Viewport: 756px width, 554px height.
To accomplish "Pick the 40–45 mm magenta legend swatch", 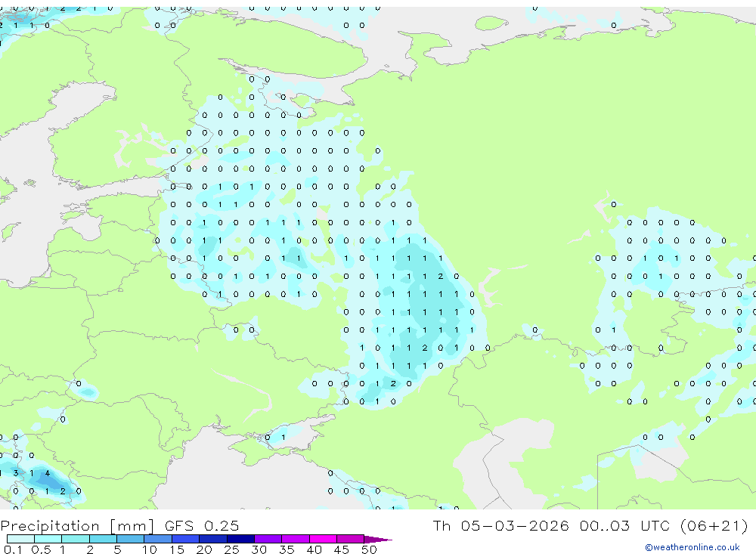I will tap(323, 539).
